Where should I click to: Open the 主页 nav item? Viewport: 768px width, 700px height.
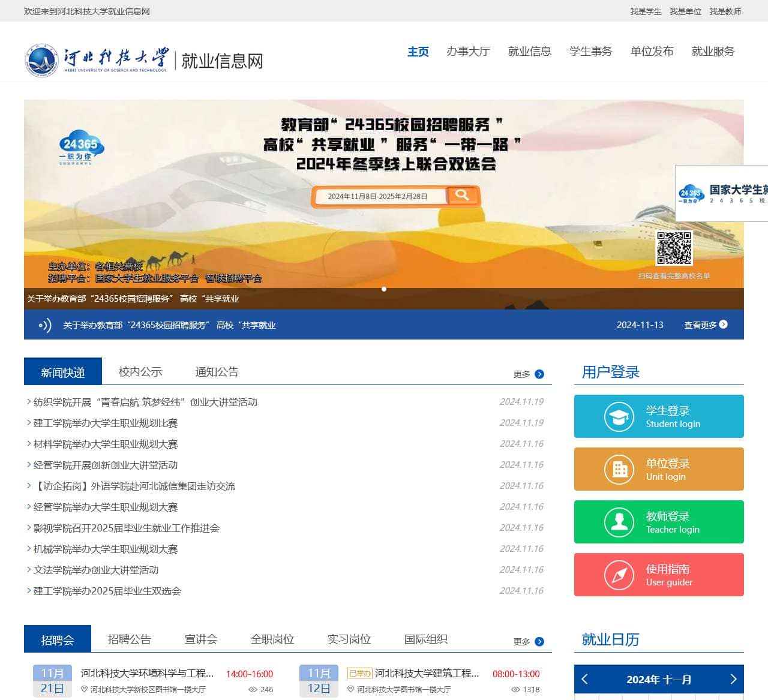[418, 52]
